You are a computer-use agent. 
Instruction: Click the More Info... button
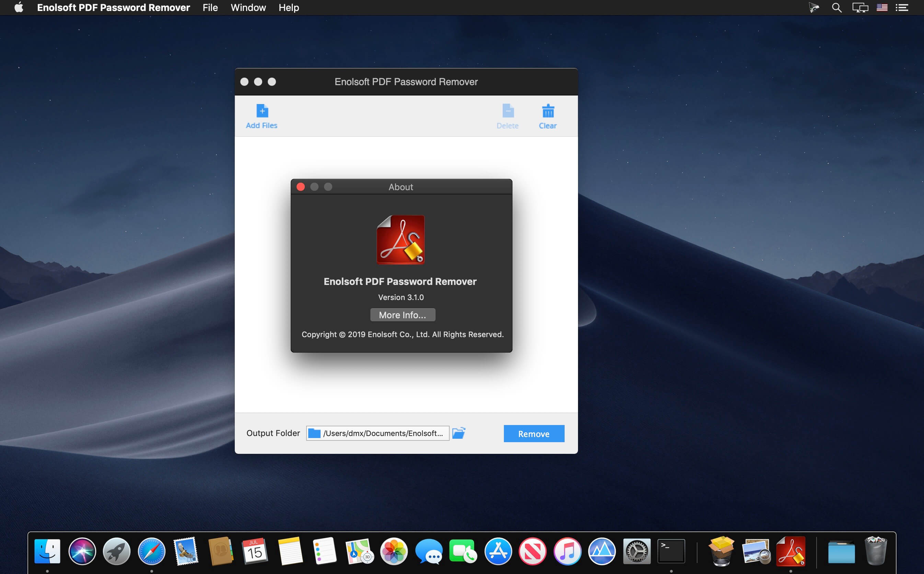click(402, 315)
